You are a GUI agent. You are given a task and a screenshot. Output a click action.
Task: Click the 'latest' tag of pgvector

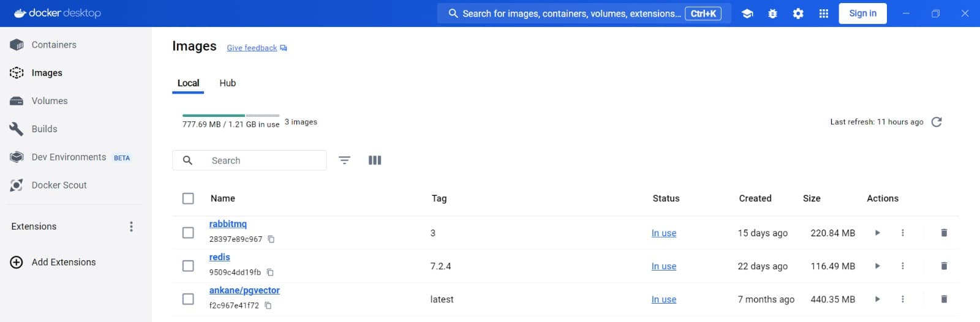click(442, 299)
